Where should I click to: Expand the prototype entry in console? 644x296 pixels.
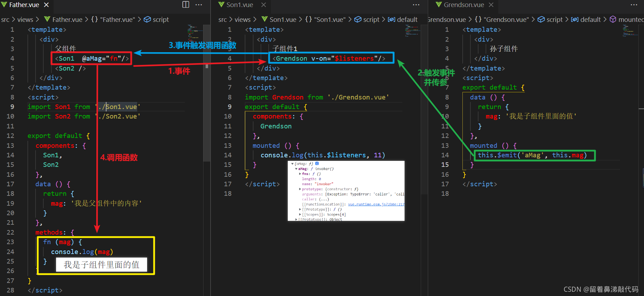coord(300,189)
